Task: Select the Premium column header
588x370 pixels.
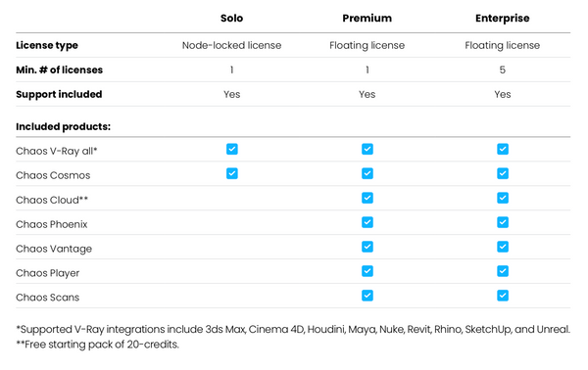Action: 367,18
